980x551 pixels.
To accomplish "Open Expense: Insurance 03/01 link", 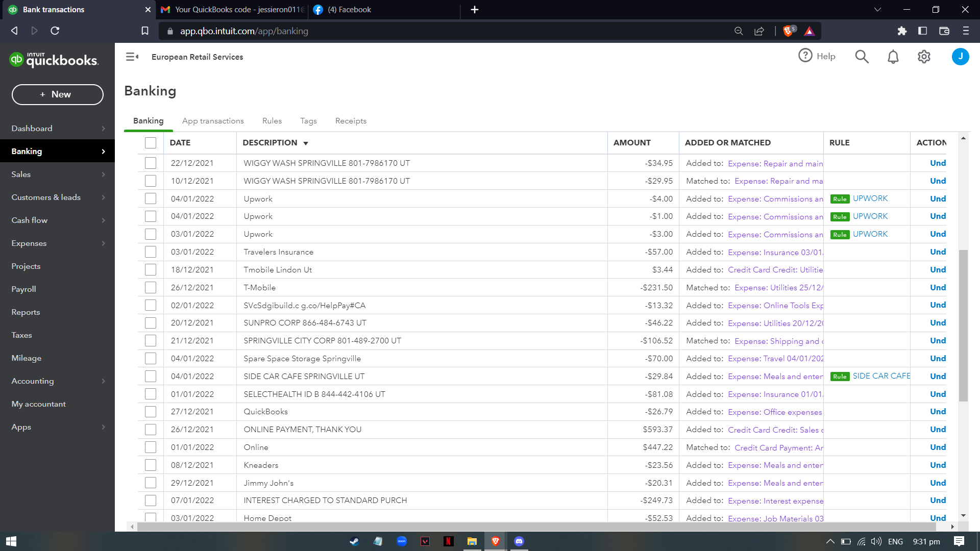I will click(x=775, y=253).
